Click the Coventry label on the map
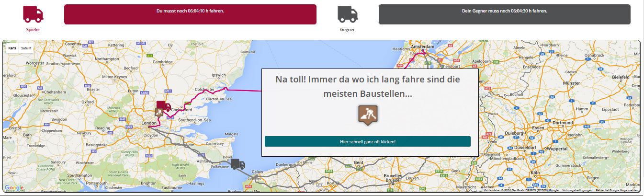Image resolution: width=644 pixels, height=196 pixels. click(73, 44)
